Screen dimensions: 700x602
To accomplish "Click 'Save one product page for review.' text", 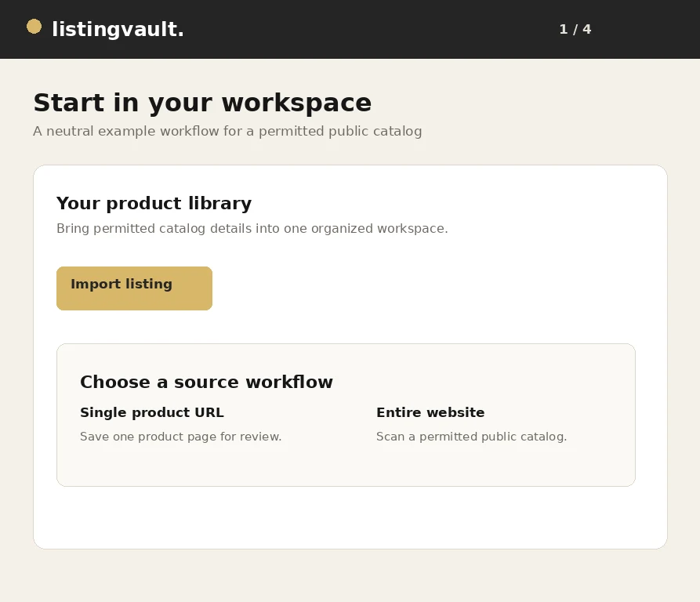I will (181, 437).
